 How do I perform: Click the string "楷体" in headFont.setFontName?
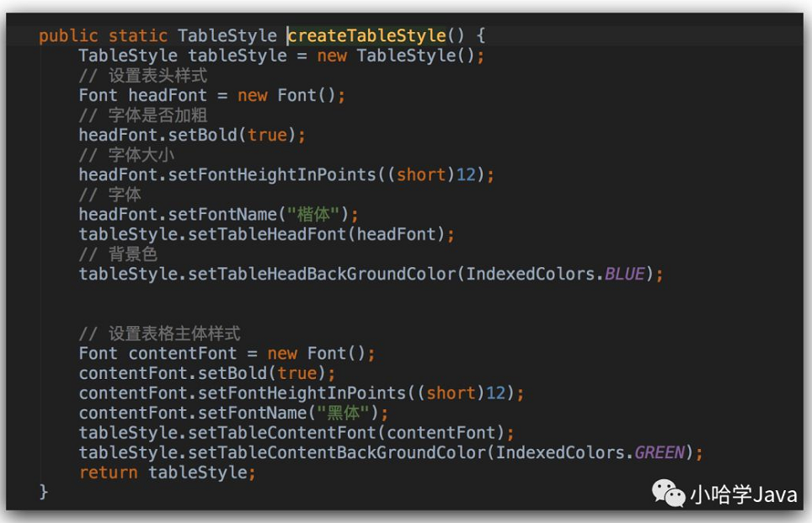click(313, 215)
